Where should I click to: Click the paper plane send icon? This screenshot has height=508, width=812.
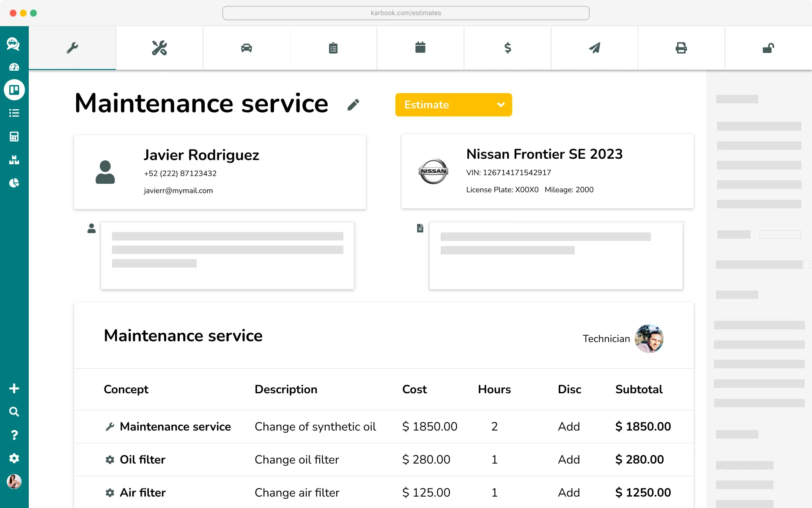(595, 48)
